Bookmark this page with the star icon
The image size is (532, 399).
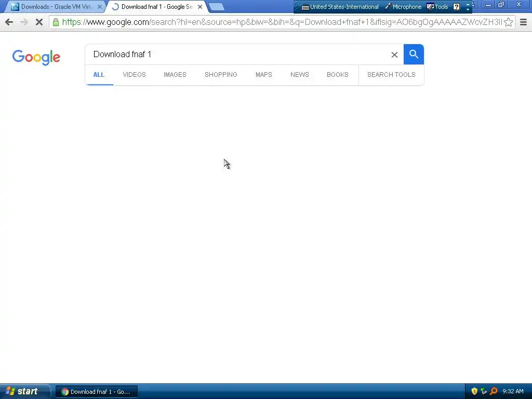(x=508, y=22)
